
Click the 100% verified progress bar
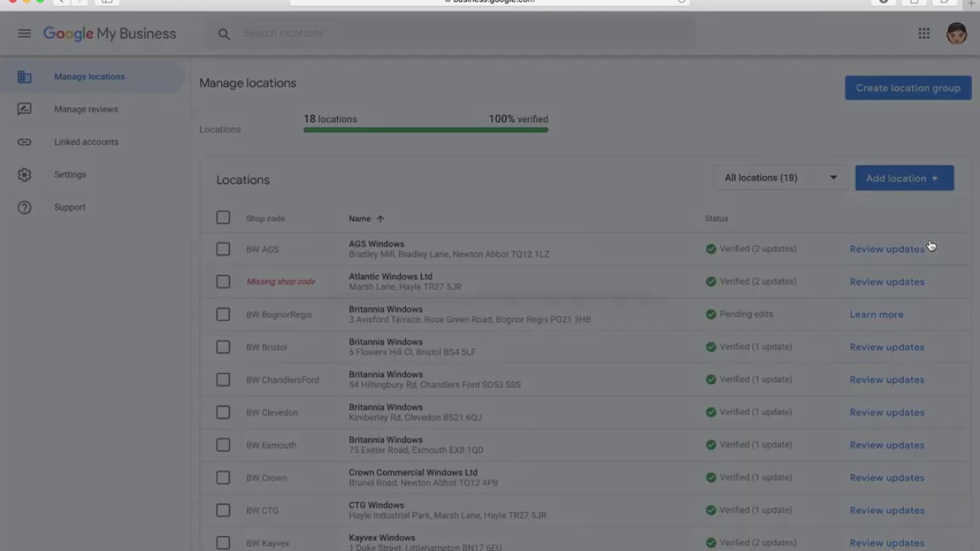click(426, 130)
